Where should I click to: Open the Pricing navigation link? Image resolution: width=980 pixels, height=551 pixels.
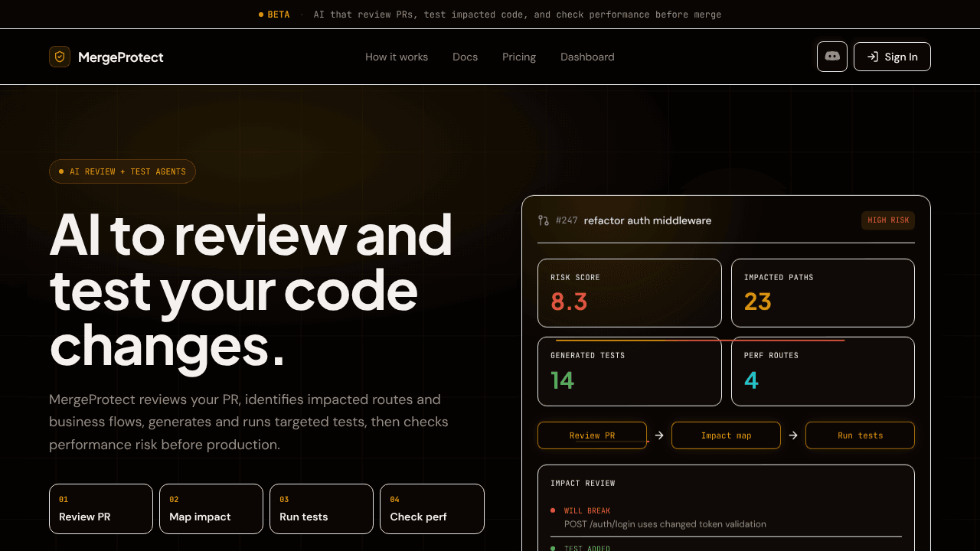pos(519,57)
